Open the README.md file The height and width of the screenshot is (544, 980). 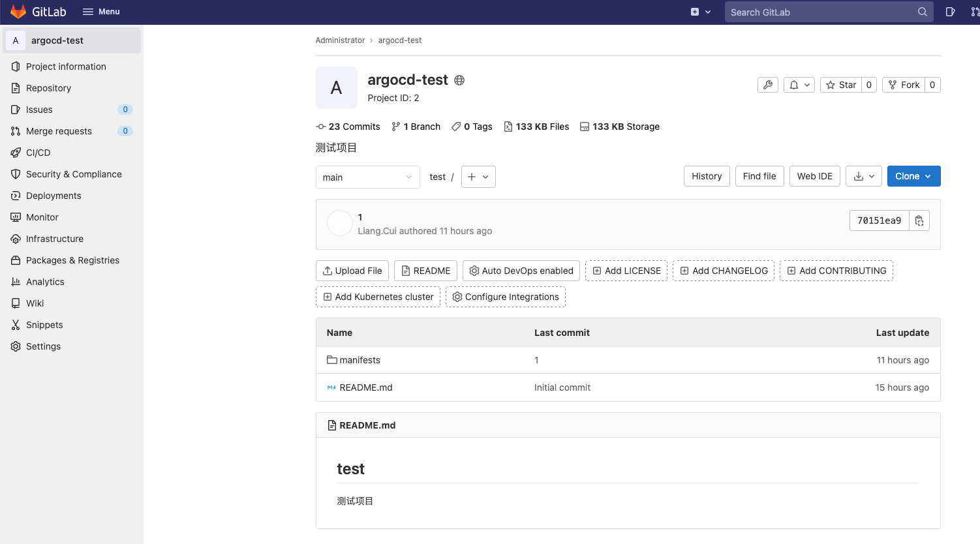tap(365, 387)
